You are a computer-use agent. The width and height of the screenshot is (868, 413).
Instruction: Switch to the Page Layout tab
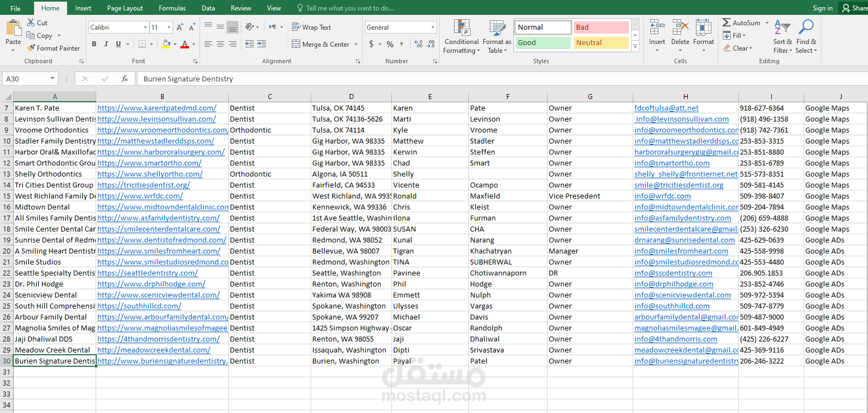(125, 8)
